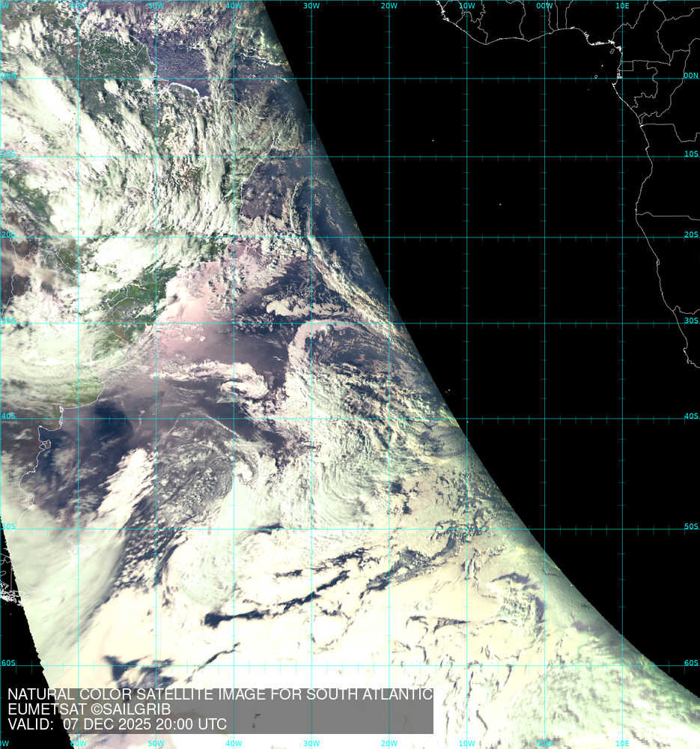Click the 40W longitude label at top edge
This screenshot has width=700, height=749.
pos(234,6)
